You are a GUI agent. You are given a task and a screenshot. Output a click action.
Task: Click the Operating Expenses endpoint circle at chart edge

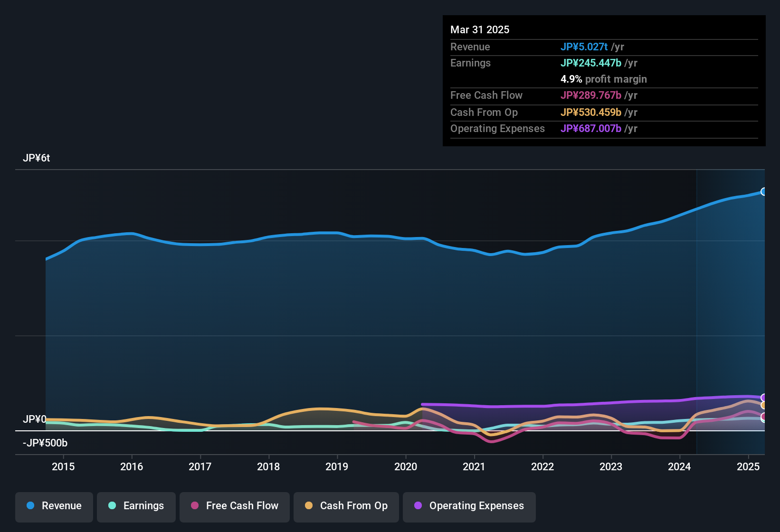(764, 397)
